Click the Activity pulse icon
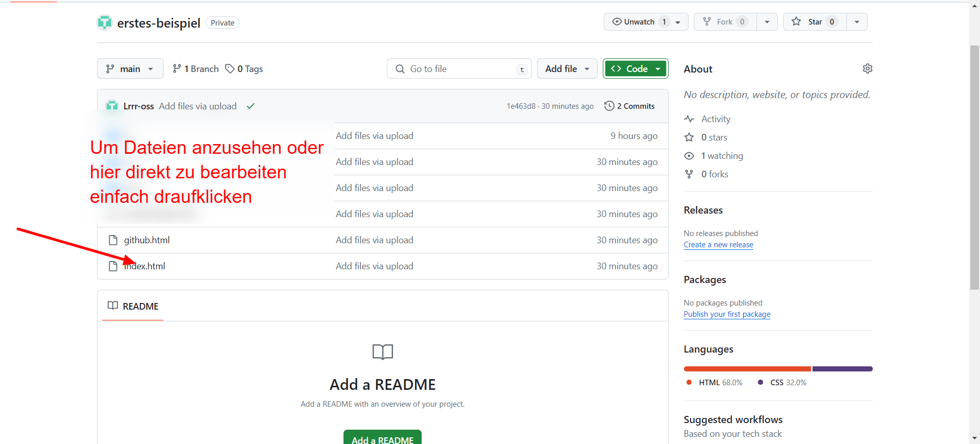This screenshot has width=980, height=444. [x=689, y=119]
